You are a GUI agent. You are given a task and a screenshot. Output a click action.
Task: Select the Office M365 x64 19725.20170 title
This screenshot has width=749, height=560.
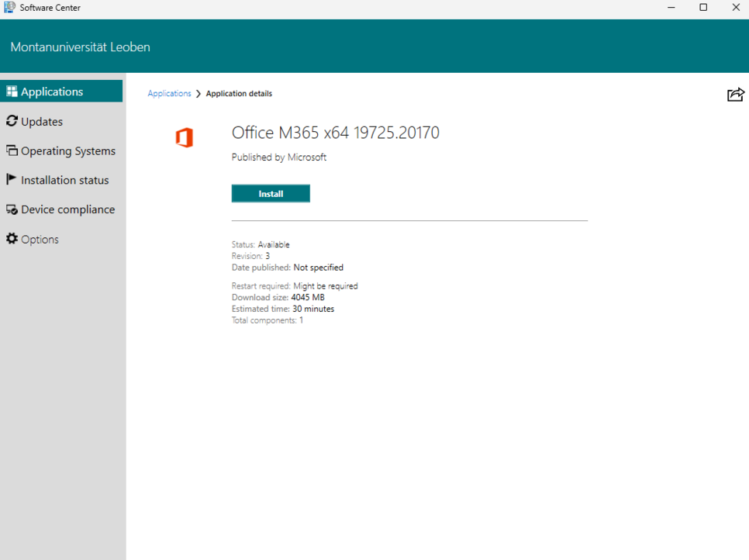click(x=335, y=133)
